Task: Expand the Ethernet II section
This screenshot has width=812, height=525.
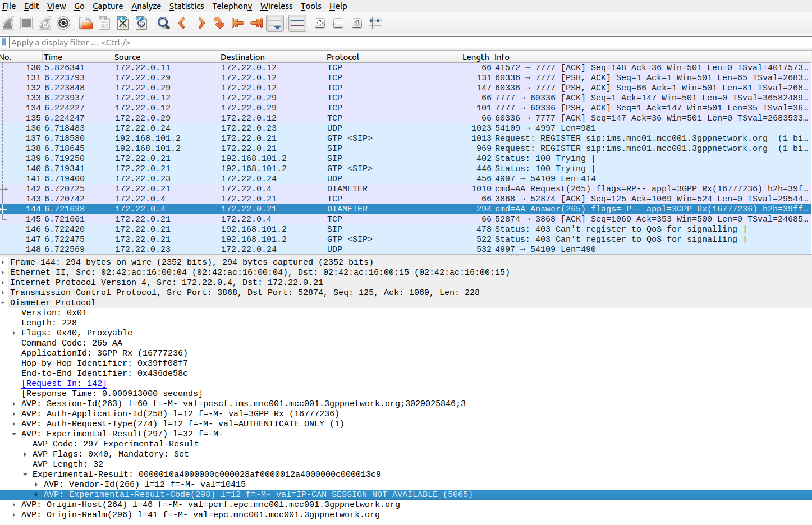Action: (3, 272)
